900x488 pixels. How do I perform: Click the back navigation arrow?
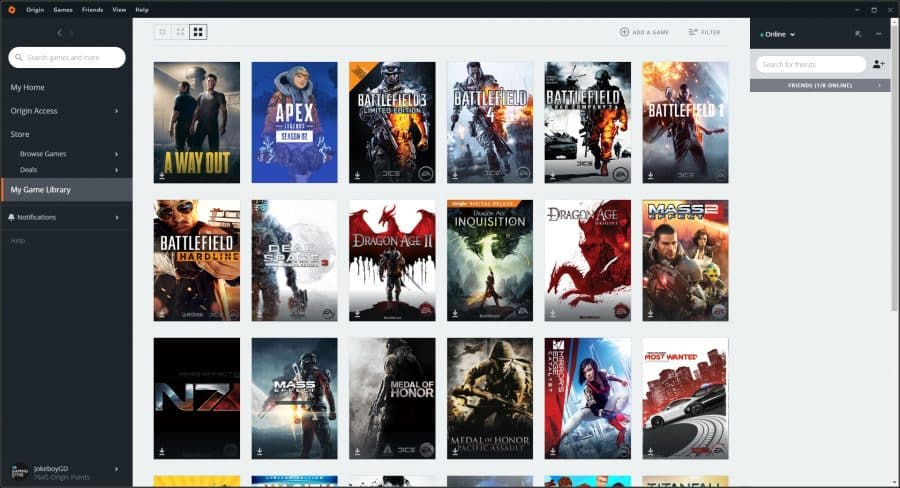[x=58, y=33]
